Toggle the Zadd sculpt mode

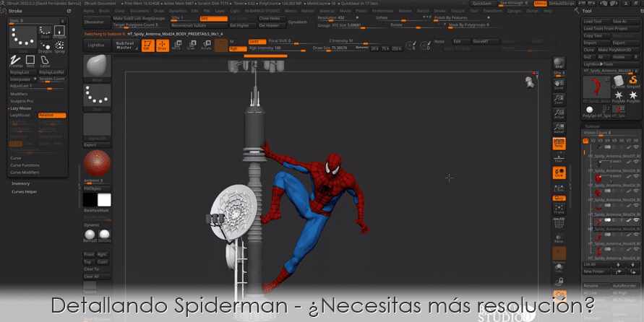point(257,41)
